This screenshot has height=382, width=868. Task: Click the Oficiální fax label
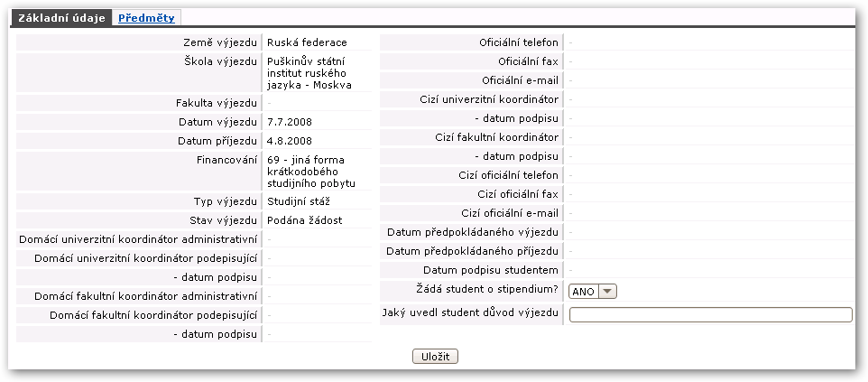[528, 61]
